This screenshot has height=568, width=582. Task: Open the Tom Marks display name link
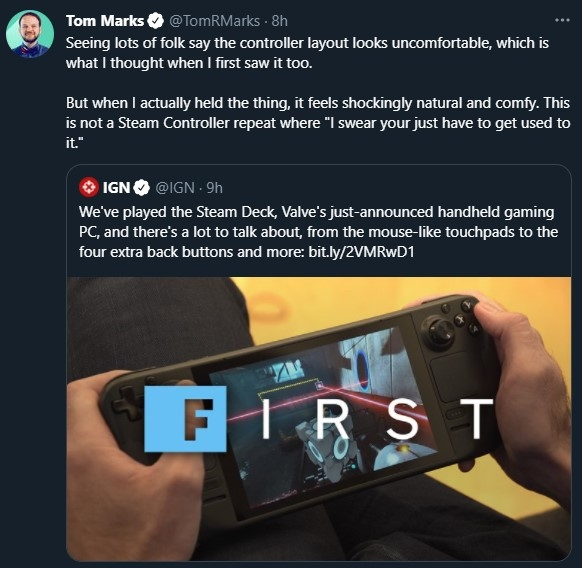(x=105, y=21)
